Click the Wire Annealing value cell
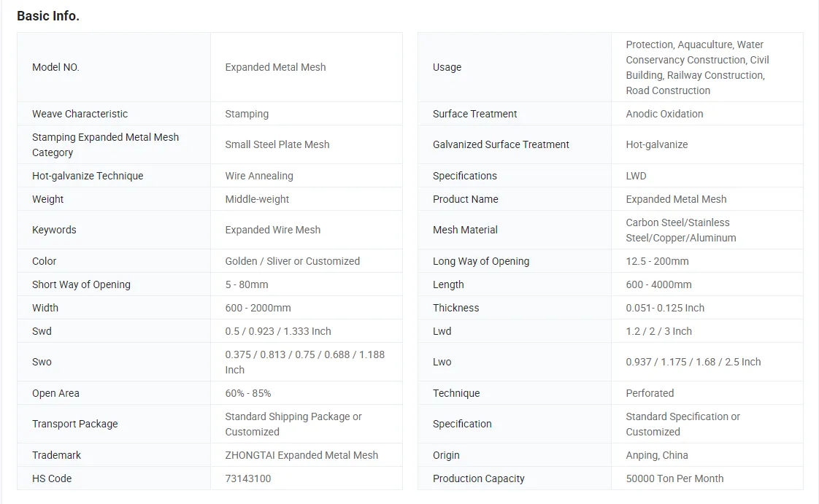 (x=259, y=176)
